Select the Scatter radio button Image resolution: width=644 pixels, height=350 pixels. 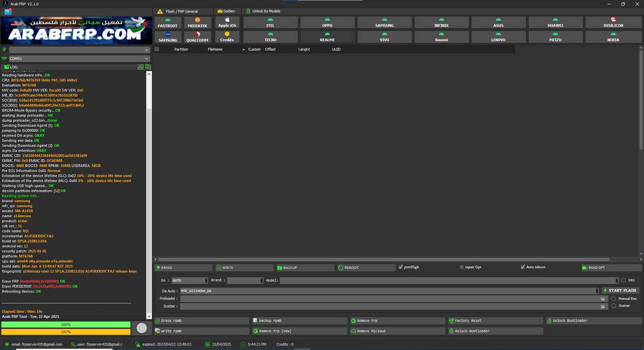pos(613,306)
